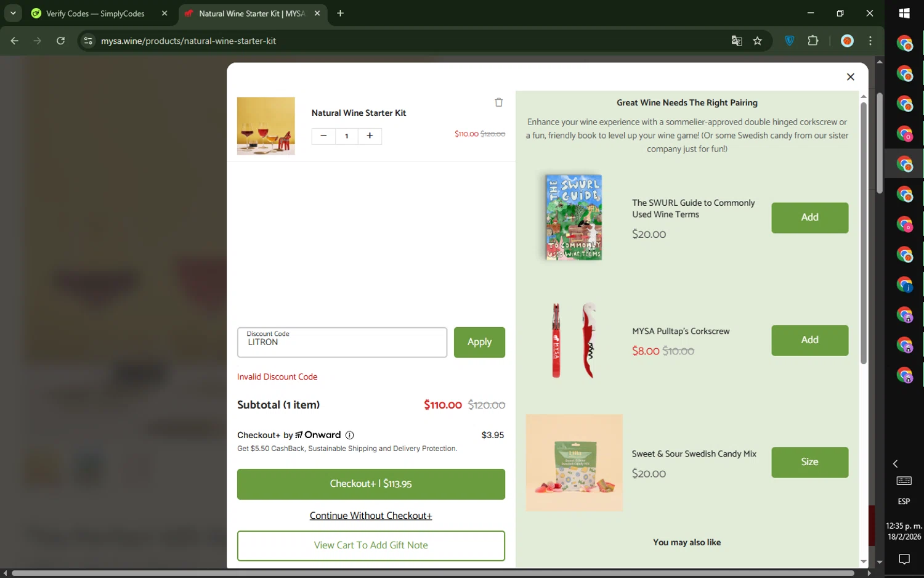Switch the ESP input language indicator
The height and width of the screenshot is (578, 924).
[904, 502]
